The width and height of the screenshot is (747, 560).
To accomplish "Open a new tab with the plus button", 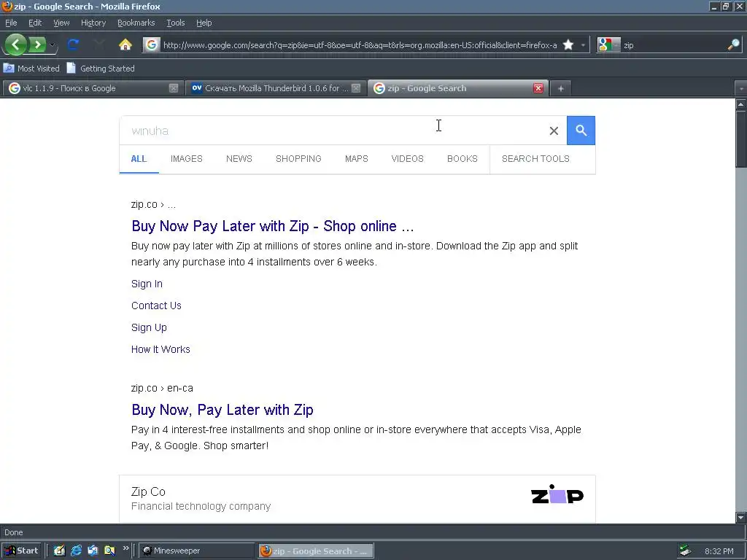I will pyautogui.click(x=561, y=88).
